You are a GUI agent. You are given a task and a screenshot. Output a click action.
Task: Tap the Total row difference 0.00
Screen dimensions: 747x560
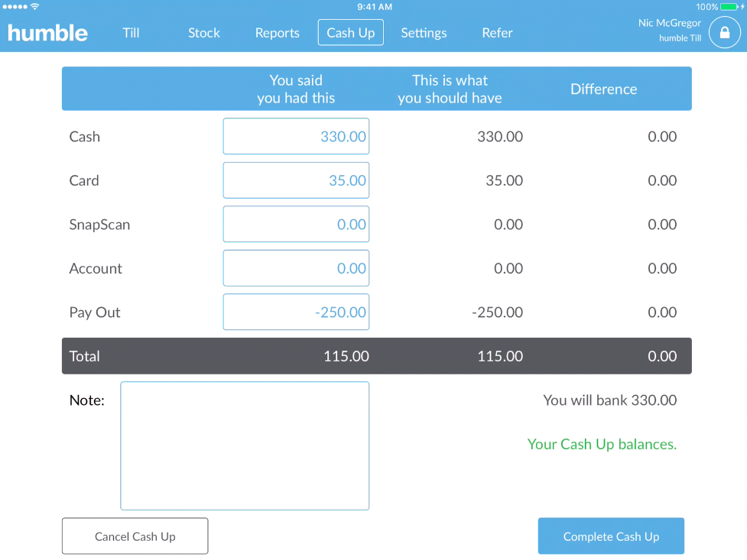[x=661, y=356]
